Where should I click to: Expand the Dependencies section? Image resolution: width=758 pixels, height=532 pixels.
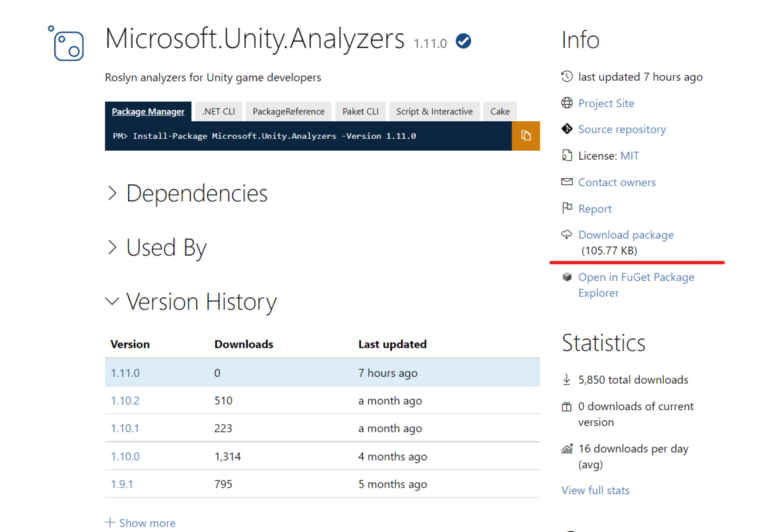click(x=187, y=193)
